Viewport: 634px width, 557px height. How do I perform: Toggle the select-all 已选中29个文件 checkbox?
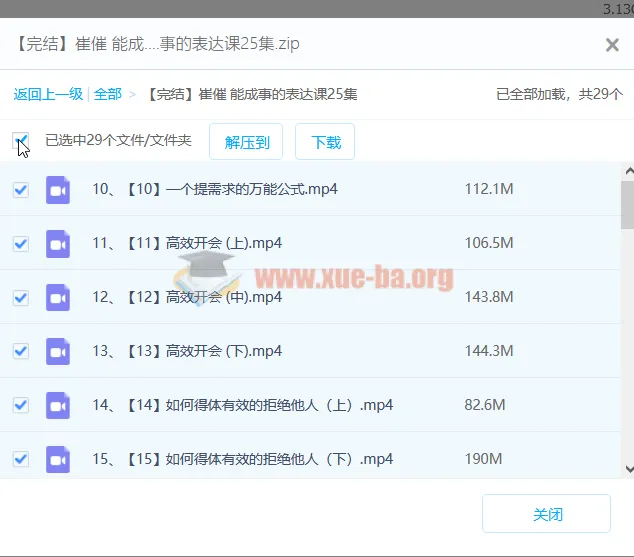click(21, 141)
